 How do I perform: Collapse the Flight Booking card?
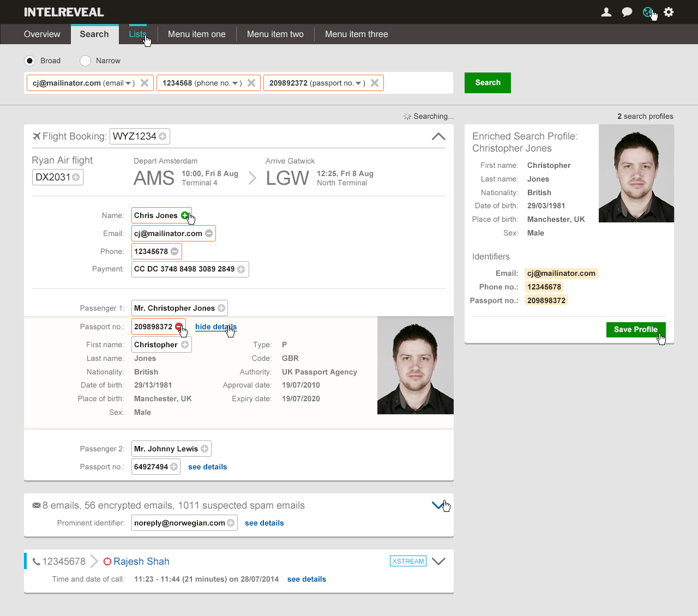438,136
